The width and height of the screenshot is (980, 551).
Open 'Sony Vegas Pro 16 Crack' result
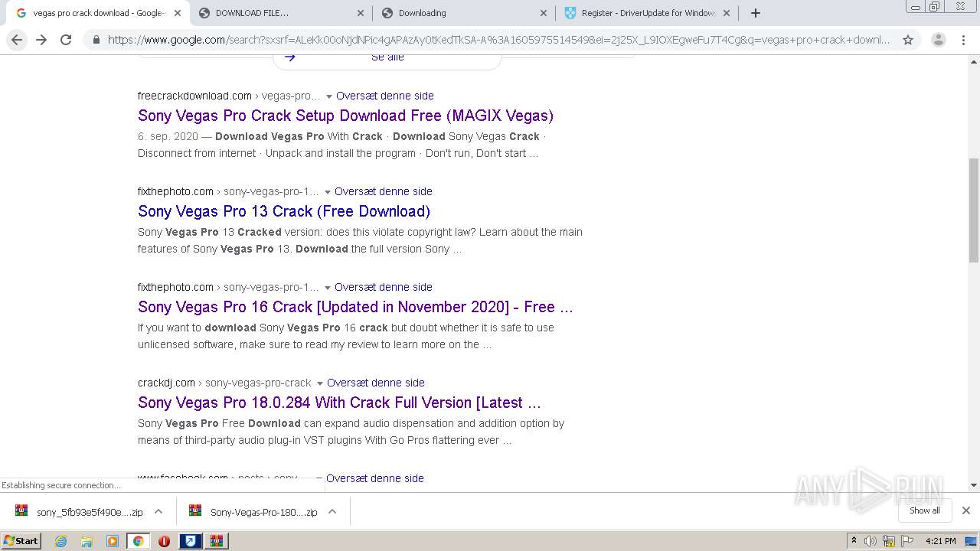pos(355,307)
